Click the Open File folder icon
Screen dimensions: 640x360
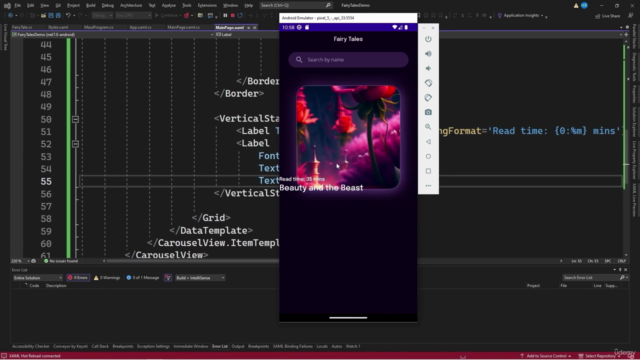[43, 16]
